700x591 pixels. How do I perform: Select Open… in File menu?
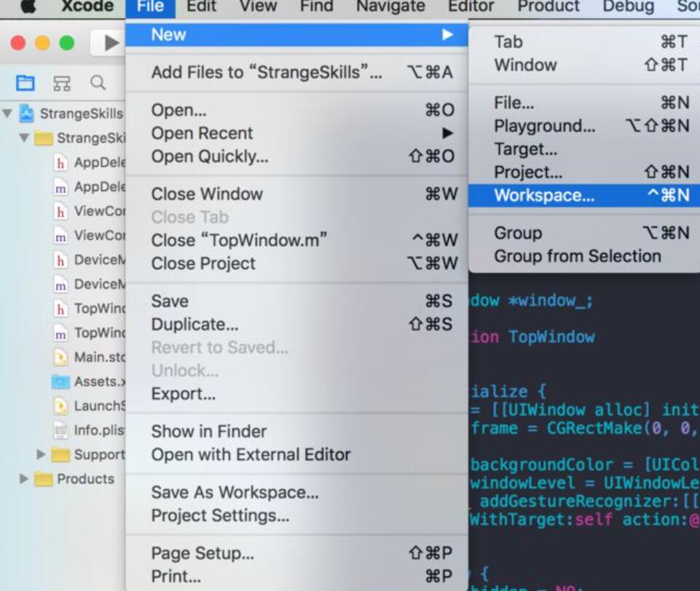tap(297, 110)
